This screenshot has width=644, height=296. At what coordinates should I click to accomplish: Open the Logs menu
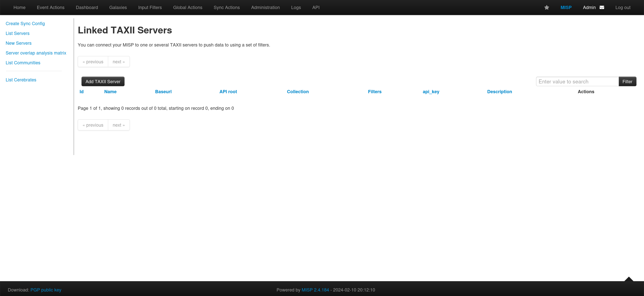296,8
